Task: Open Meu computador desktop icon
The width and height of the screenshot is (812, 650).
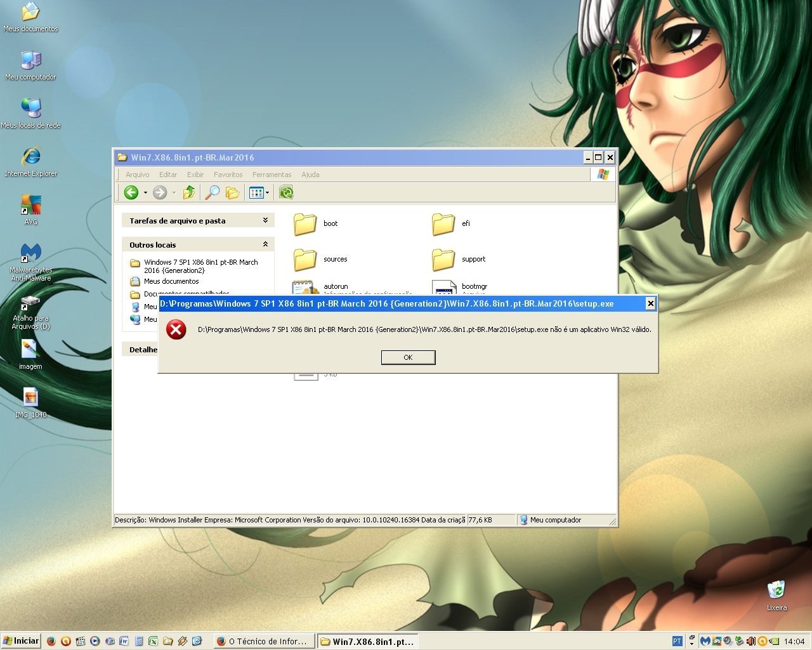Action: [x=30, y=65]
